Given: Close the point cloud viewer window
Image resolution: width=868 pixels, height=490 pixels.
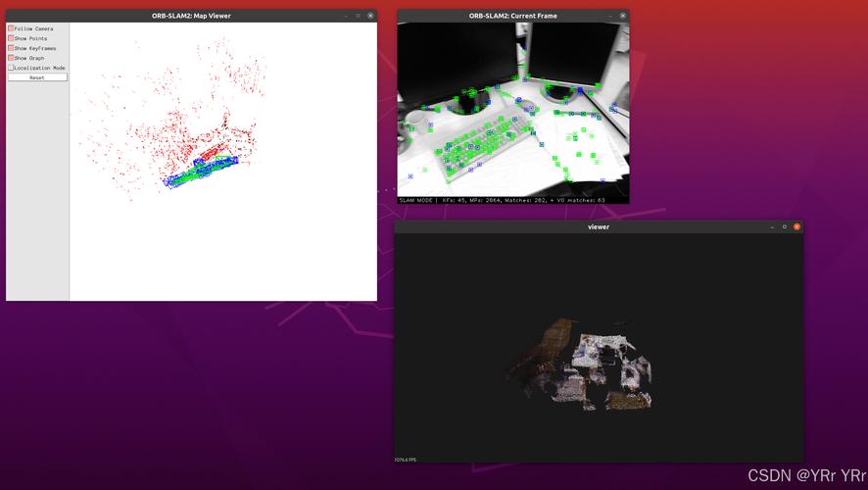Looking at the screenshot, I should pos(796,226).
